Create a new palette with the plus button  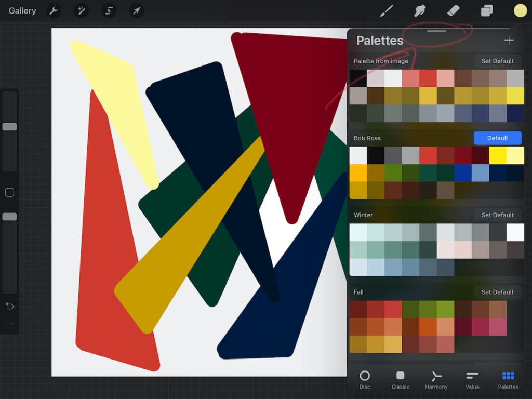click(x=509, y=40)
